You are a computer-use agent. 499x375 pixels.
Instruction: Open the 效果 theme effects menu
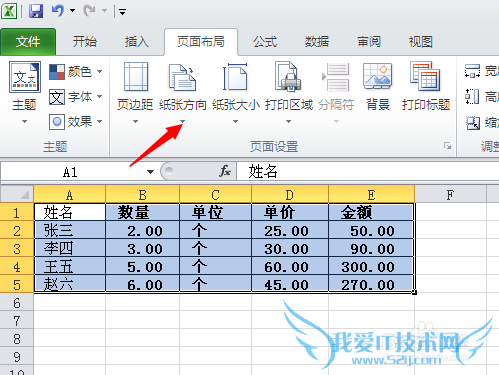[76, 122]
